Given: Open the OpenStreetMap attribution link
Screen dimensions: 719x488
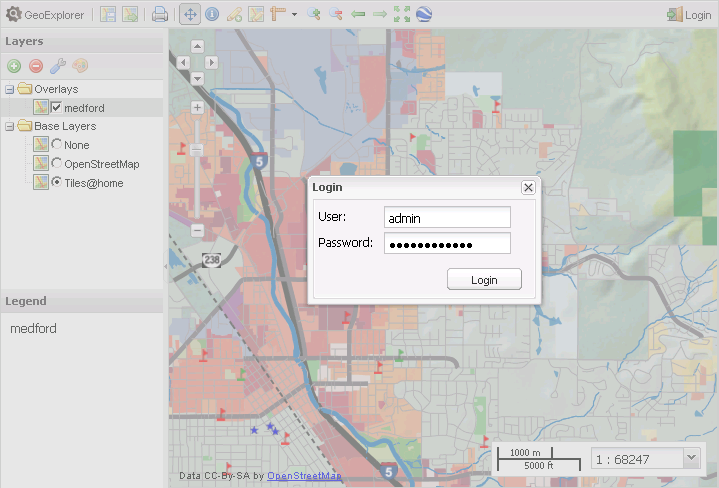Looking at the screenshot, I should click(304, 476).
